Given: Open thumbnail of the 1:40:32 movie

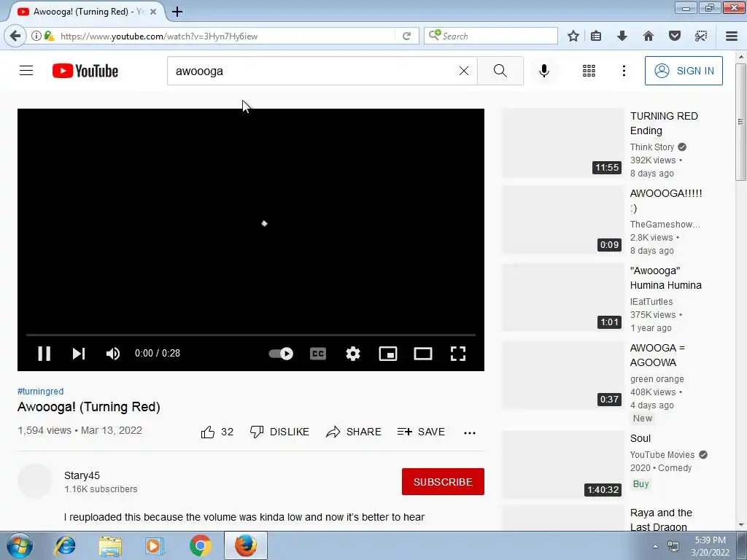Looking at the screenshot, I should click(563, 464).
